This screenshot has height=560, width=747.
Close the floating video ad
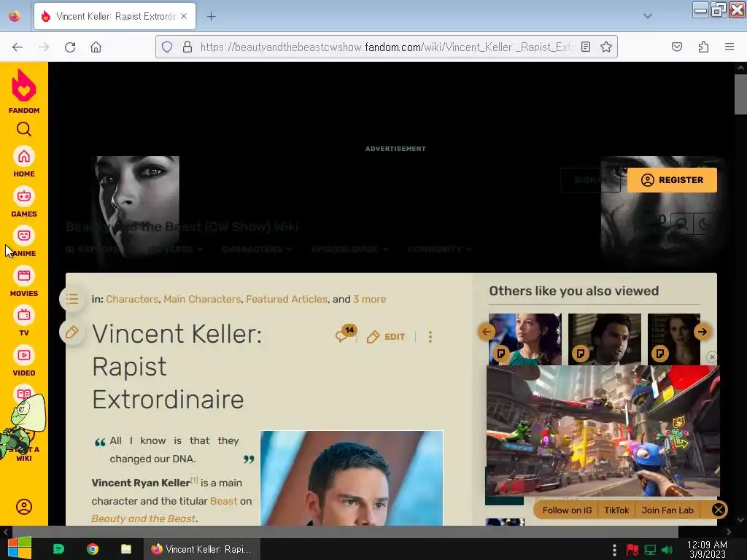712,357
